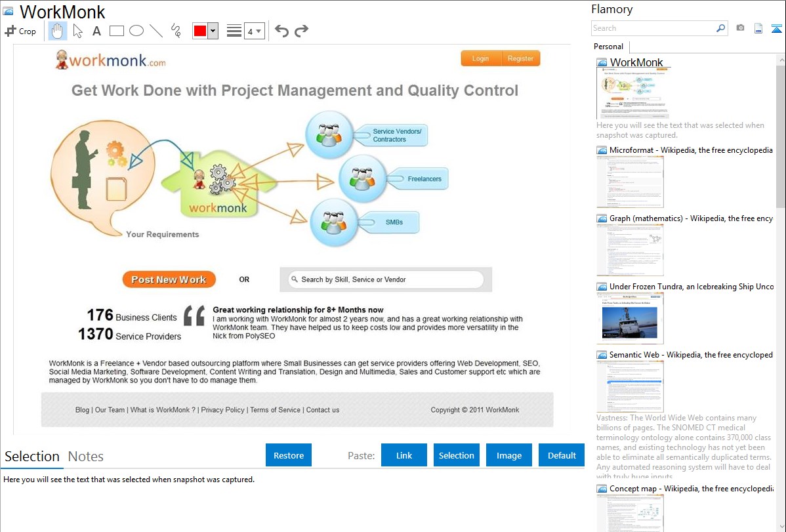Paste as Image button
This screenshot has width=786, height=532.
point(508,455)
